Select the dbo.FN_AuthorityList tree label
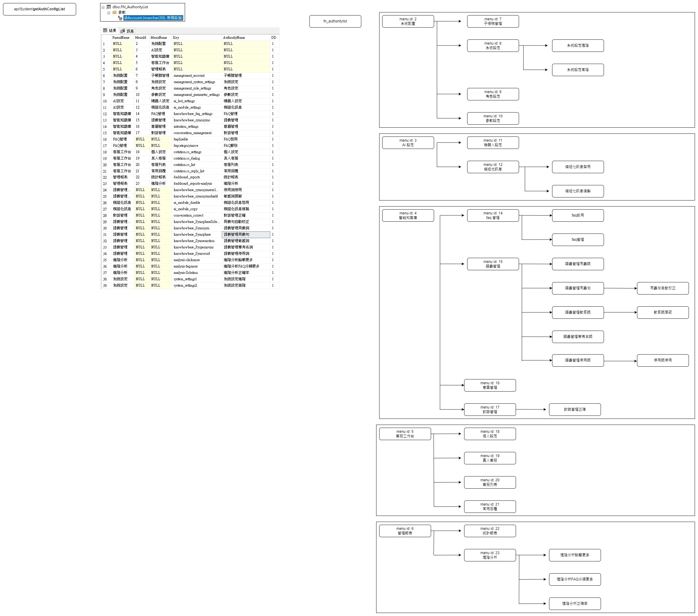 click(130, 7)
